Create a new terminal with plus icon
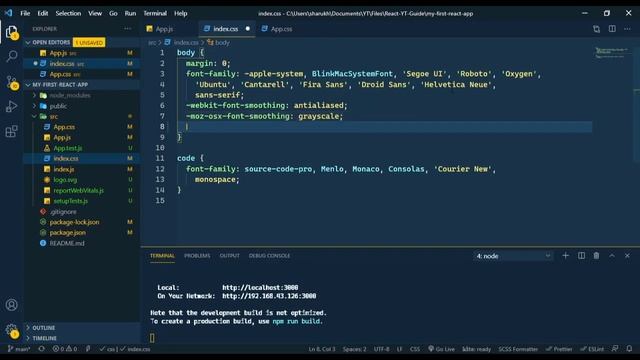640x360 pixels. [x=565, y=256]
